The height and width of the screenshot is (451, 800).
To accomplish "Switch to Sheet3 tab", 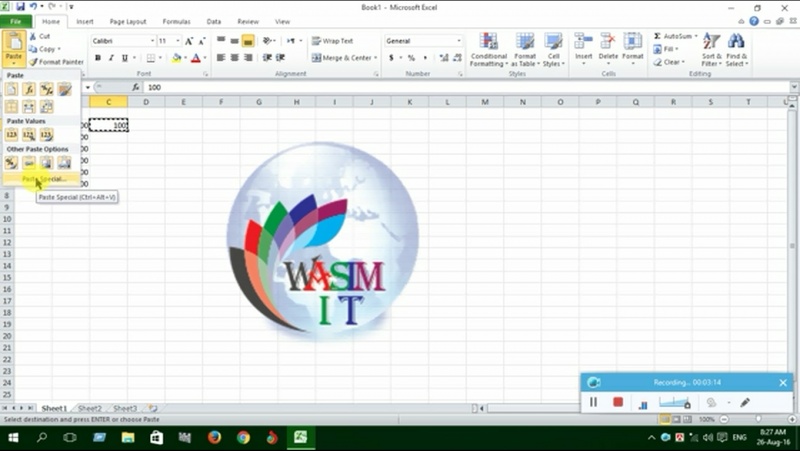I will tap(125, 408).
